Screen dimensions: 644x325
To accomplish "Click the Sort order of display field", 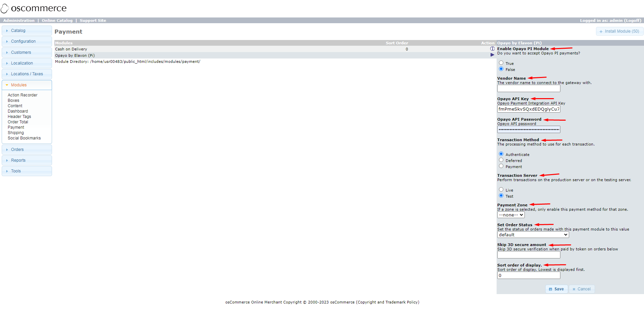I will 528,276.
